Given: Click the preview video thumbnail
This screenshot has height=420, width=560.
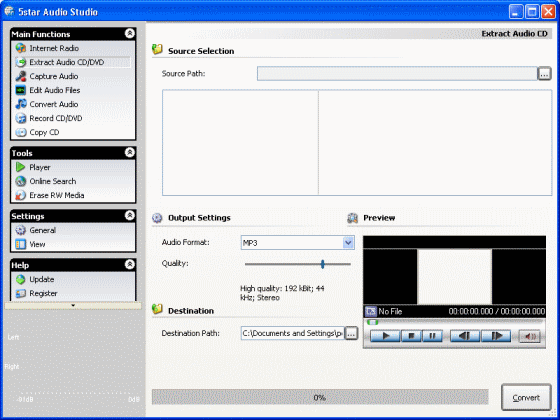Looking at the screenshot, I should (x=454, y=277).
